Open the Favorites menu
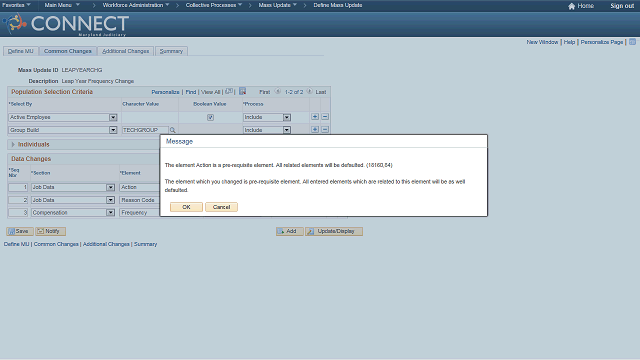 [16, 5]
